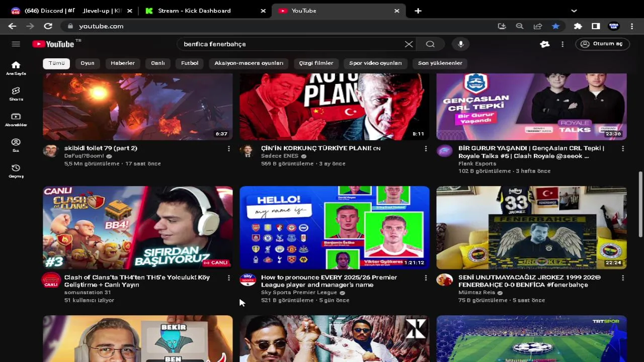Open a new browser tab with plus
This screenshot has height=362, width=644.
point(418,11)
